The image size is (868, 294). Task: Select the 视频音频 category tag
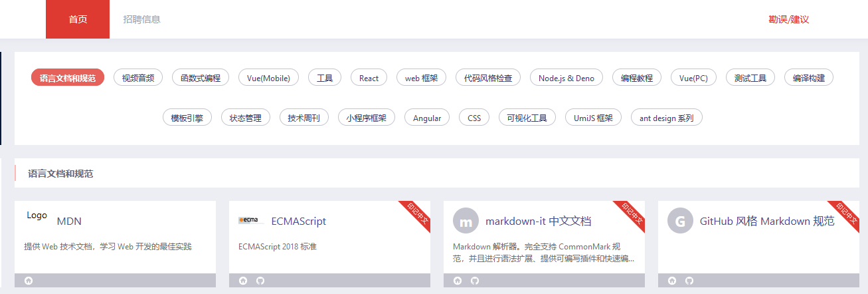(138, 78)
